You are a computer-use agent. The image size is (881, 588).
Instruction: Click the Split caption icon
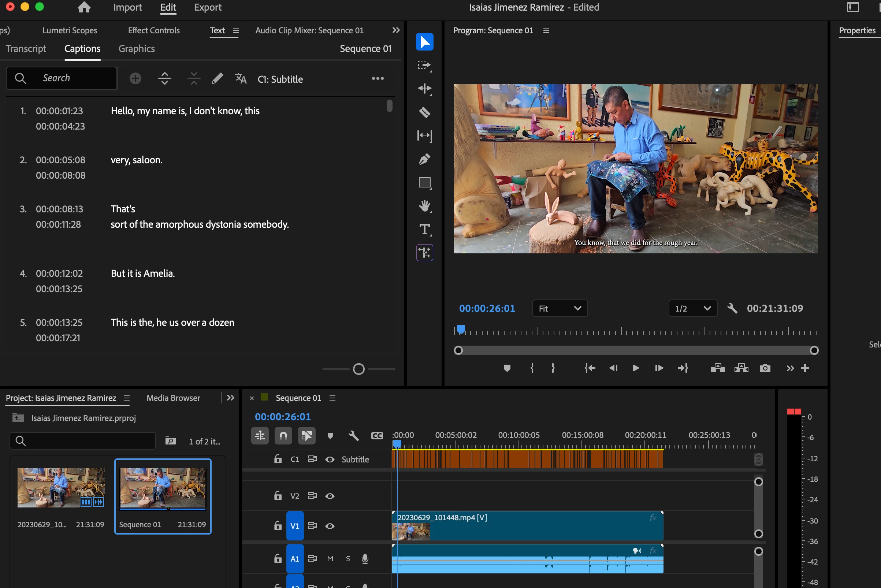[165, 79]
